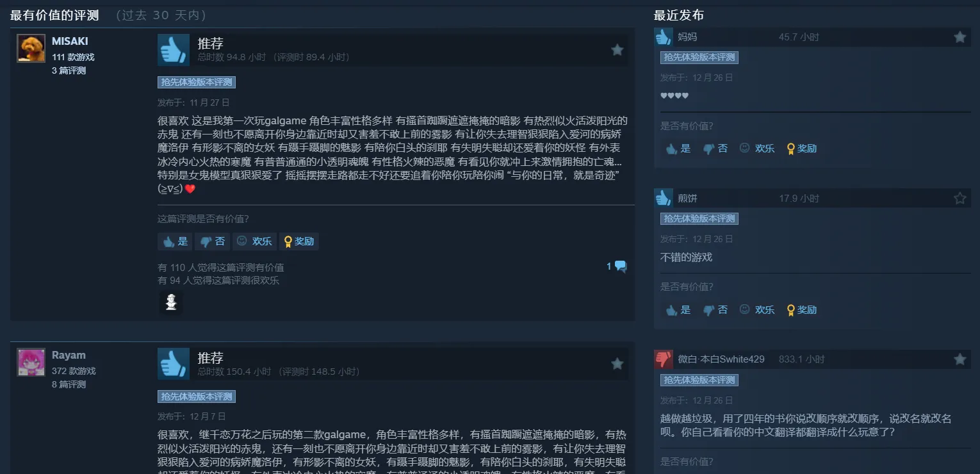Vote 是 on 煎饼's review
Viewport: 980px width, 474px height.
678,309
